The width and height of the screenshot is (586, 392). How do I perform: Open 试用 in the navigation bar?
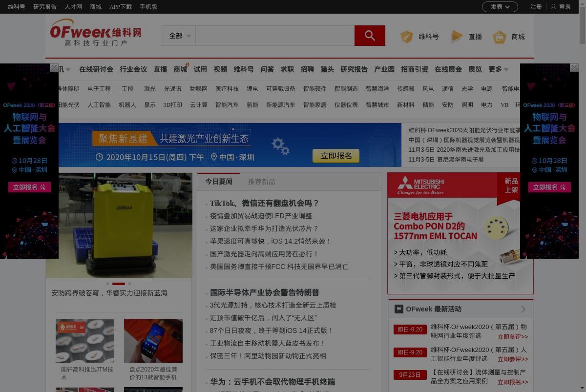click(200, 69)
